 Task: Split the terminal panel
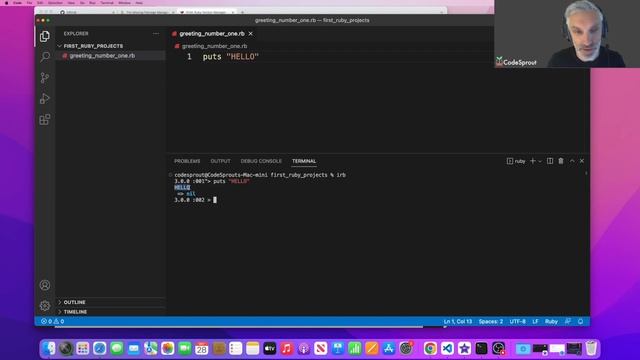point(550,161)
